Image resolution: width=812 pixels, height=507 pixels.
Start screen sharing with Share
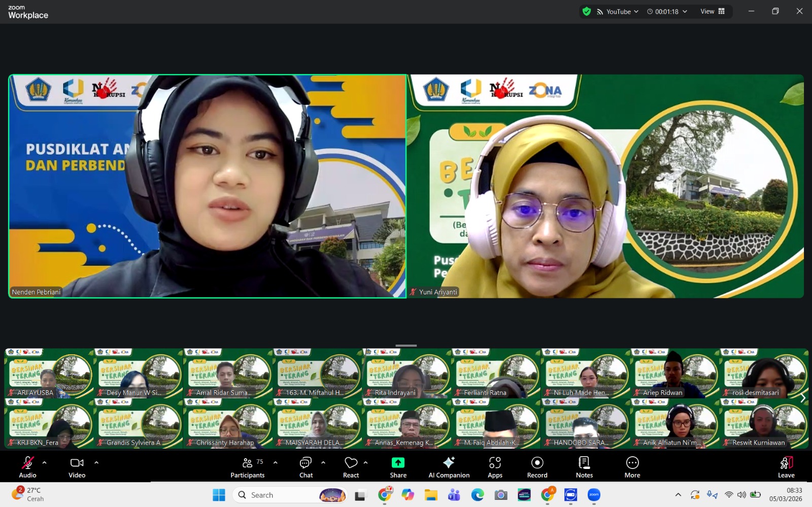coord(398,467)
